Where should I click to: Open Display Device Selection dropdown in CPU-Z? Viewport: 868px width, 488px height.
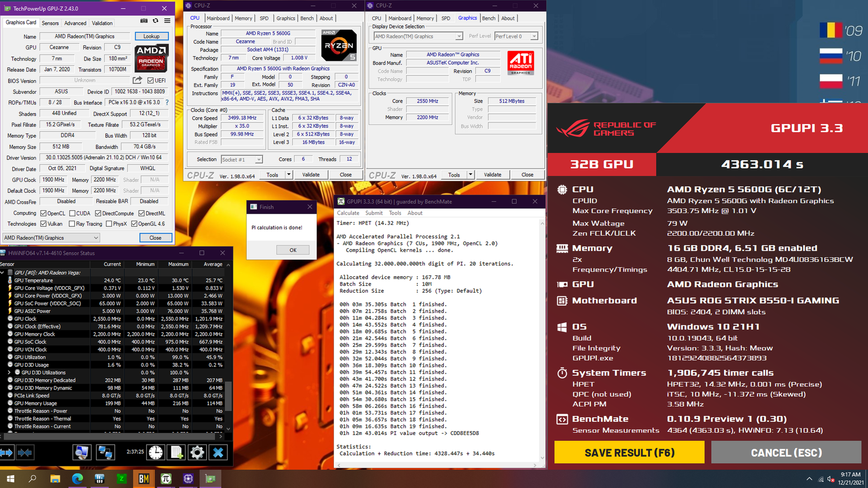[x=418, y=36]
